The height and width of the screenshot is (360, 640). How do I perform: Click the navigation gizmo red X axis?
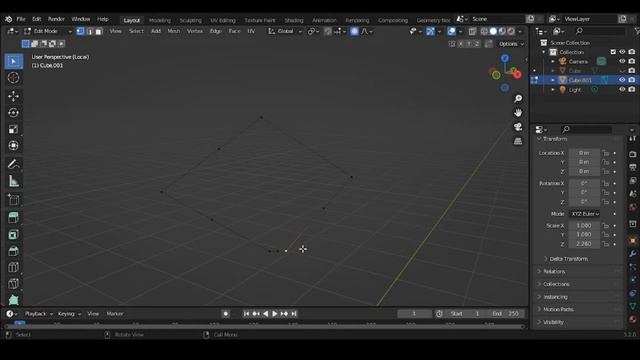[x=518, y=74]
